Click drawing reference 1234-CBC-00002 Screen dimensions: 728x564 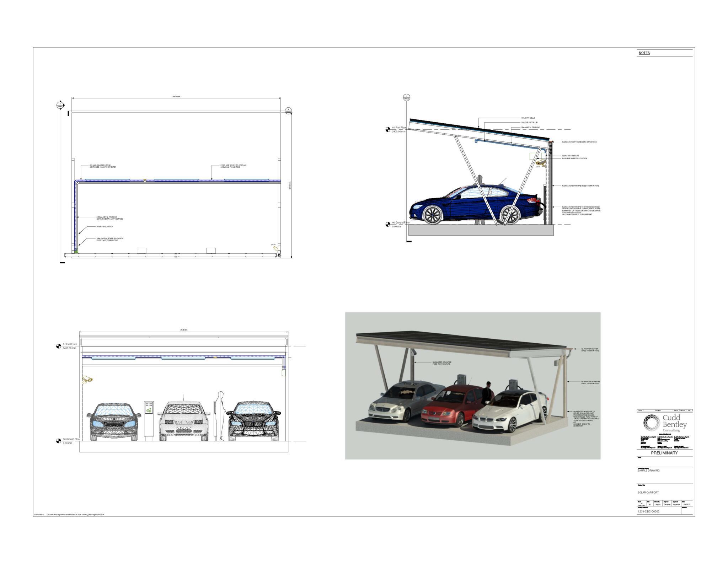(648, 511)
